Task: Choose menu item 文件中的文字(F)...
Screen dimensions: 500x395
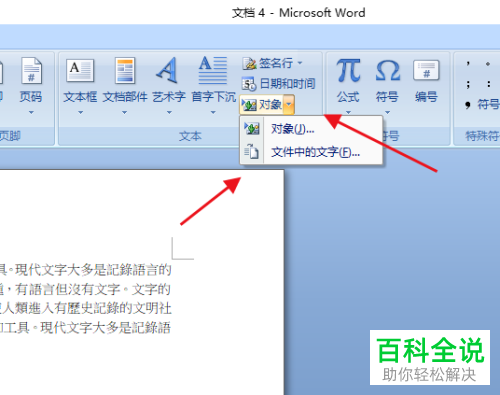Action: click(311, 152)
